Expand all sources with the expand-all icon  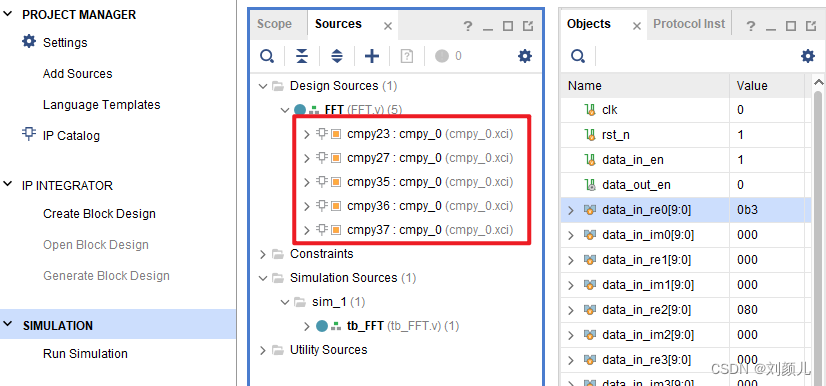pyautogui.click(x=337, y=56)
